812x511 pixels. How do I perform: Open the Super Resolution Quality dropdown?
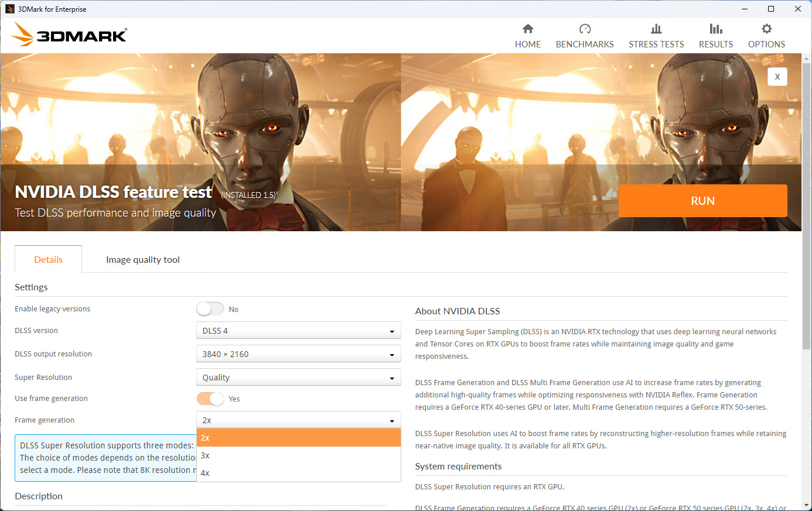pyautogui.click(x=298, y=378)
